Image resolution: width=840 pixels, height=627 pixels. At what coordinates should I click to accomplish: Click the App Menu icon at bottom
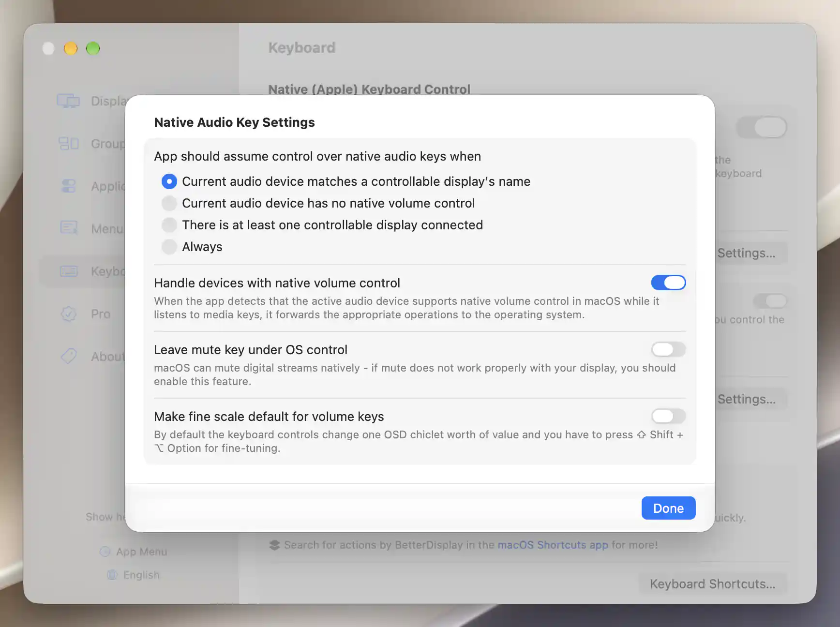105,552
